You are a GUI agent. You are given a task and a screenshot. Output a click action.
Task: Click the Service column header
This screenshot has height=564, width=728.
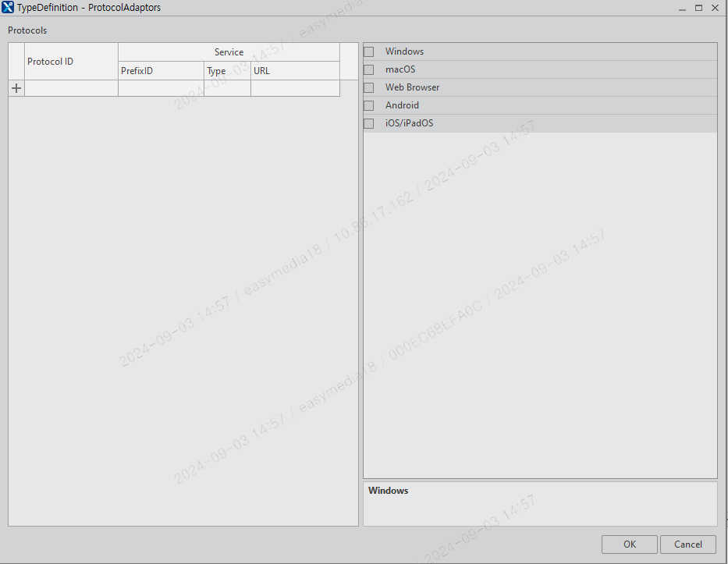point(229,51)
